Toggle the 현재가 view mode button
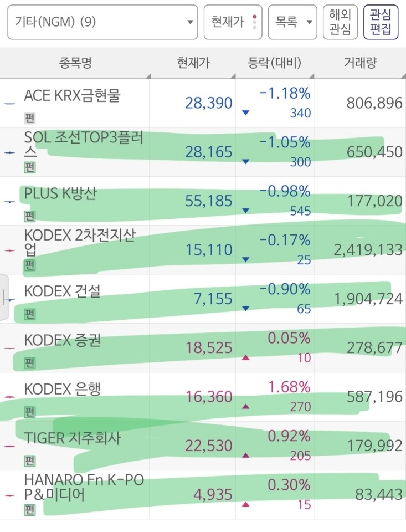Screen dimensions: 406x532 tap(233, 22)
